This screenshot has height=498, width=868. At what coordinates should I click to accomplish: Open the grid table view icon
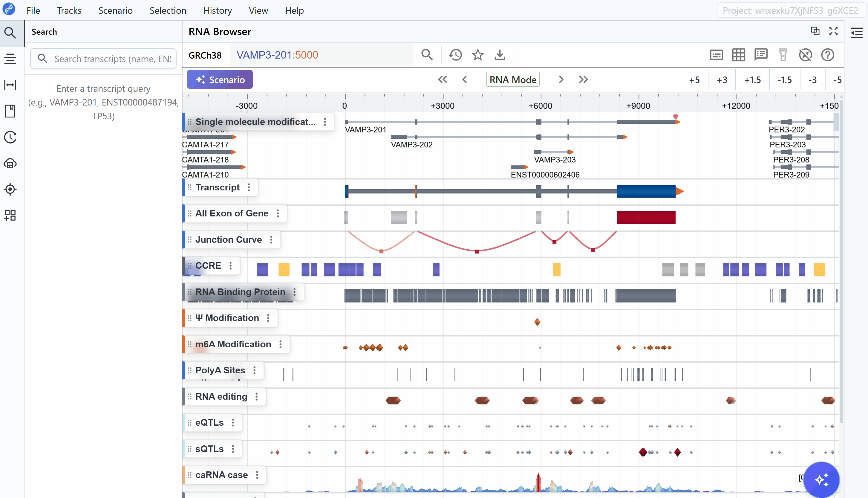738,55
